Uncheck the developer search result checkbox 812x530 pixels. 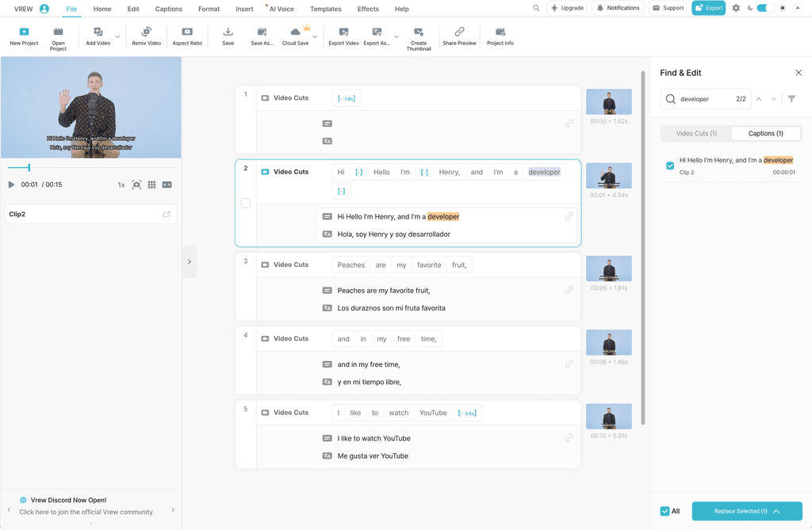point(670,166)
